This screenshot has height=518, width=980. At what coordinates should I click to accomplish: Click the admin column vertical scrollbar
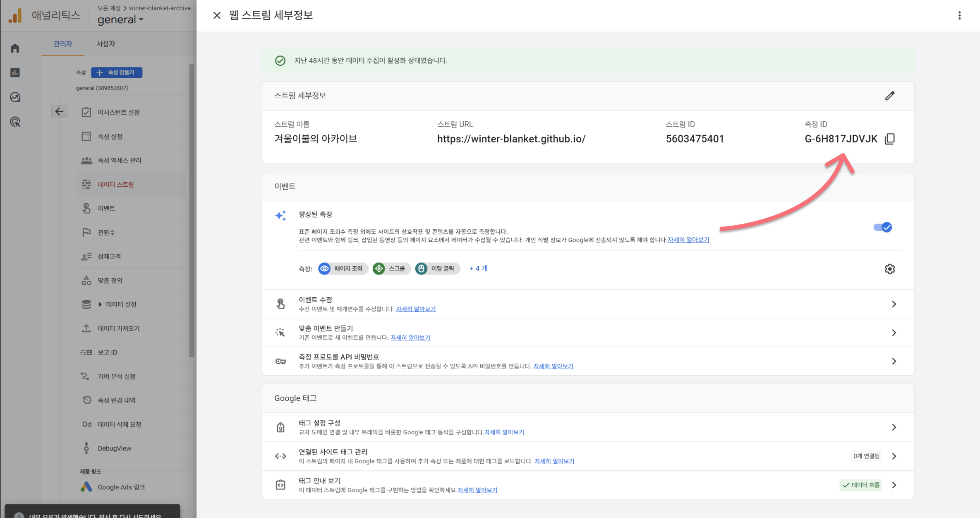tap(192, 210)
